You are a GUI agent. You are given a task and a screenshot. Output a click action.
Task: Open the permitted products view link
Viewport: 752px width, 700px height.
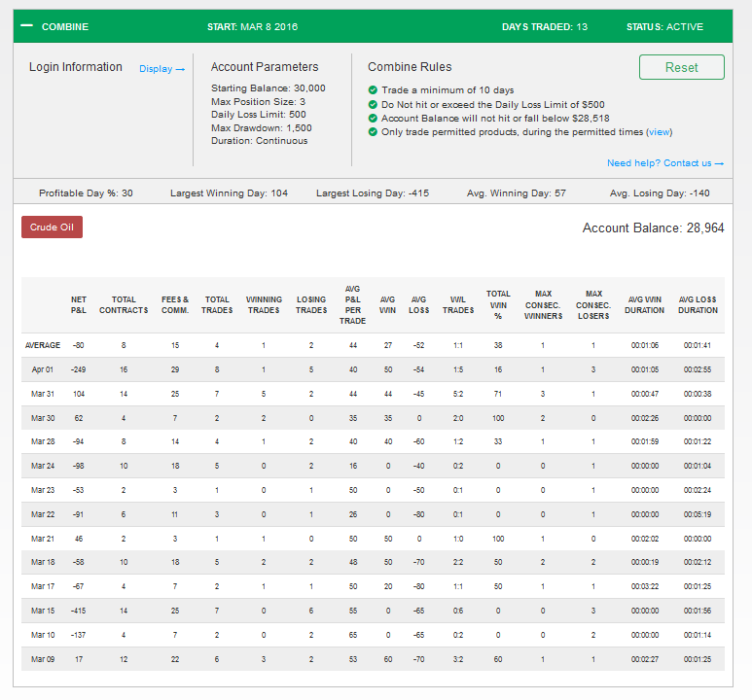point(660,132)
